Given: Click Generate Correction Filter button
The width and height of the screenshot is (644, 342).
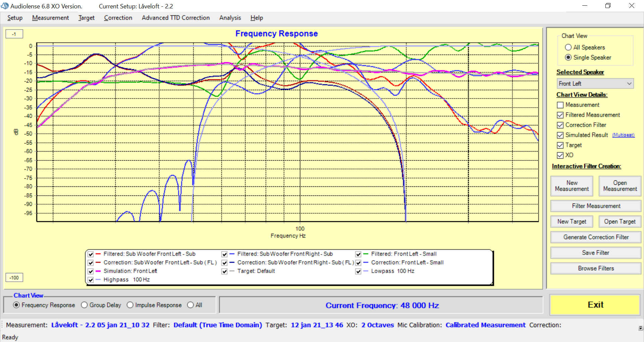Looking at the screenshot, I should pos(596,237).
